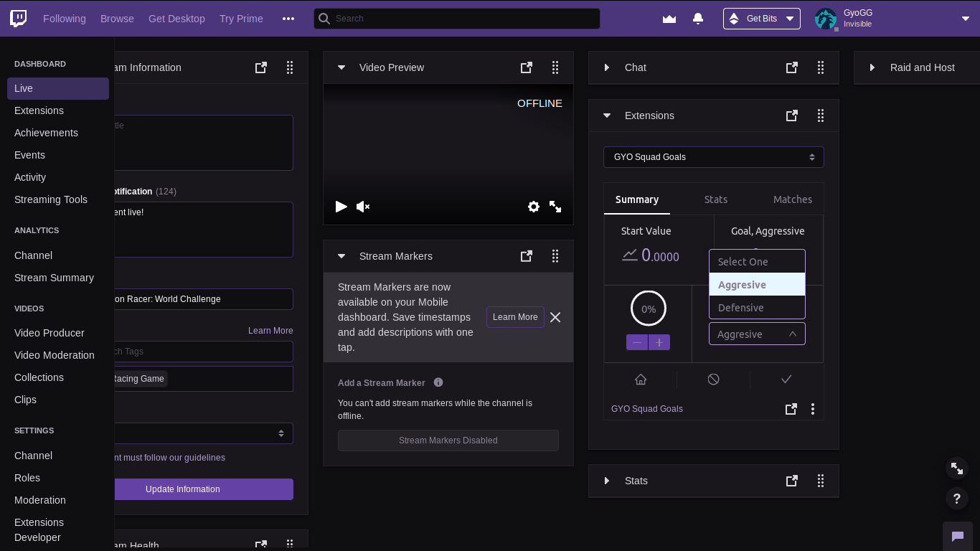Collapse the Video Preview panel
This screenshot has height=551, width=980.
341,67
